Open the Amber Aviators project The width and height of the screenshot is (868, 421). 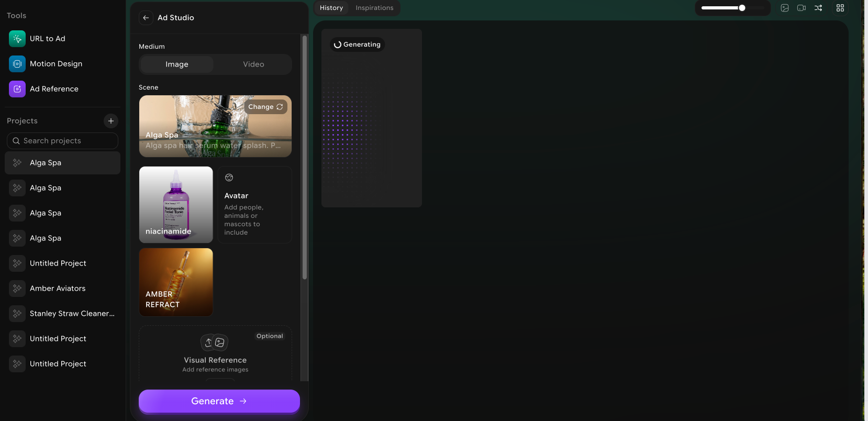click(x=62, y=289)
